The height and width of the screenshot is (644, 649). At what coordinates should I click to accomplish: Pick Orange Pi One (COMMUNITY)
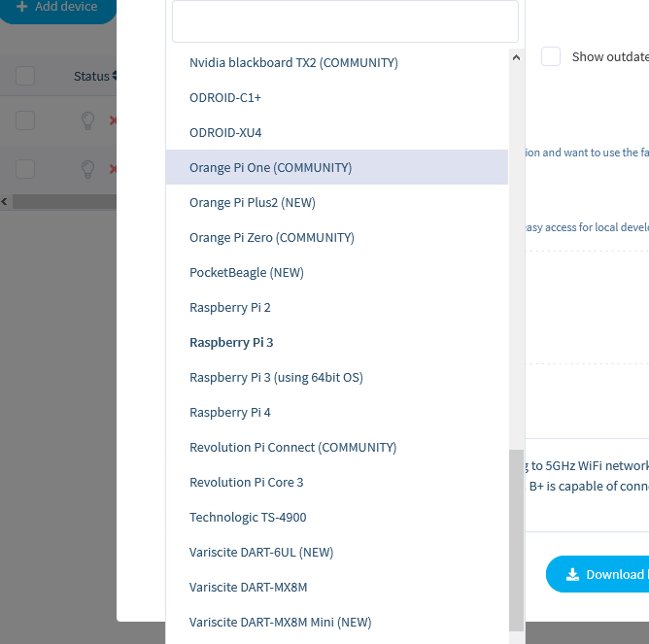tap(337, 167)
